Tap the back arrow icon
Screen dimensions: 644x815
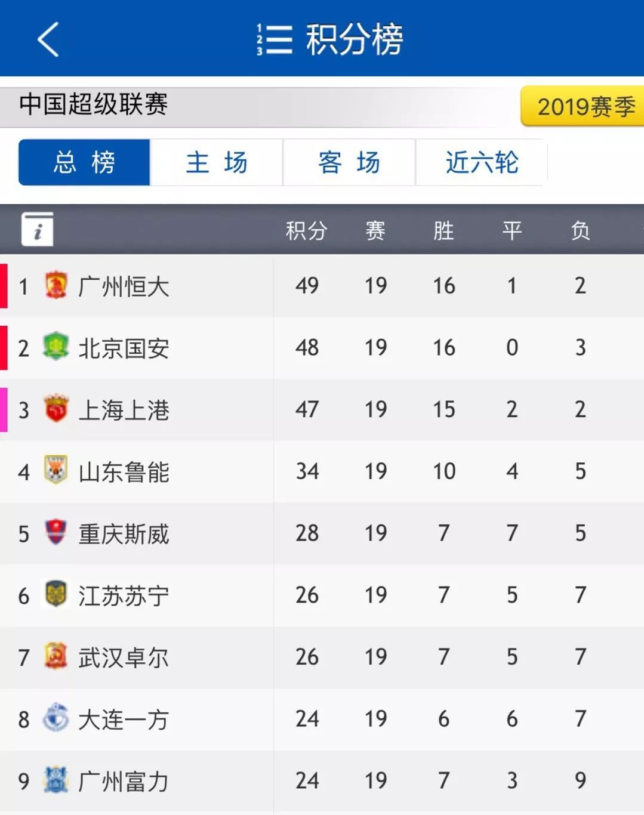[48, 39]
